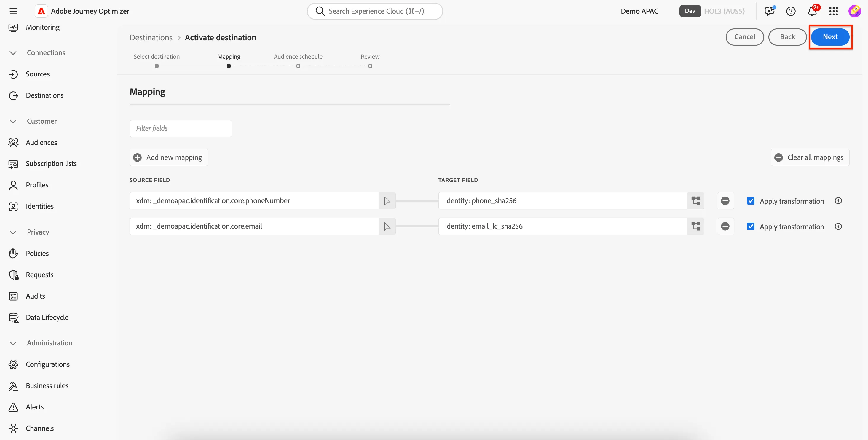
Task: Open Policies in sidebar
Action: point(37,253)
